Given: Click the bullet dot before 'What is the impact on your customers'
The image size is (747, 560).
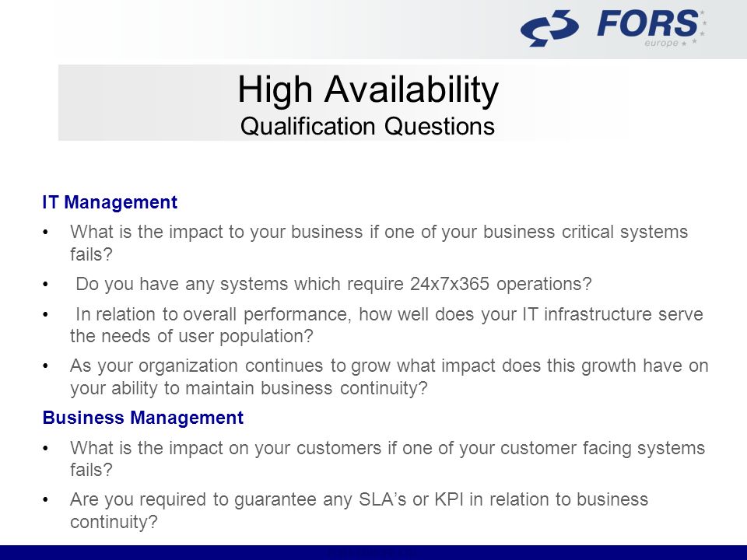Looking at the screenshot, I should click(46, 449).
